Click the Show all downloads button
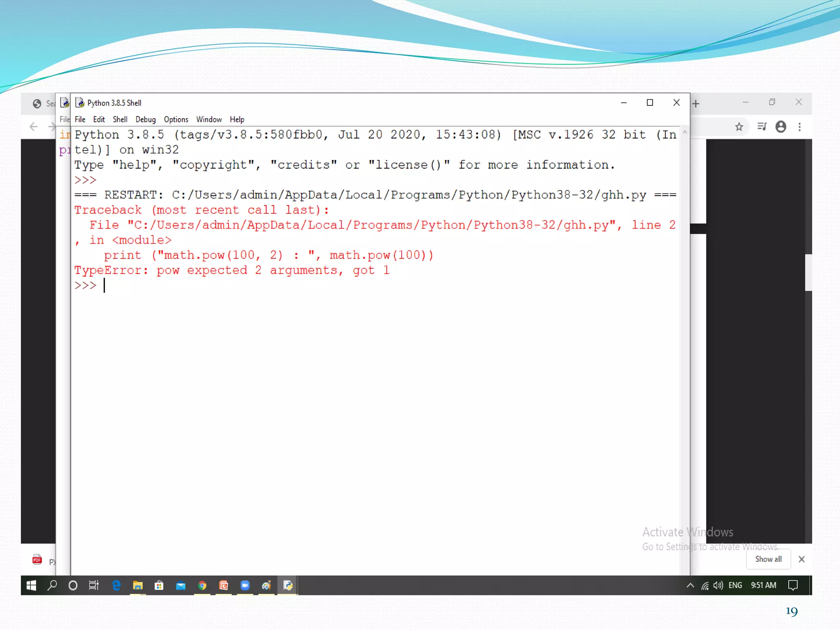This screenshot has height=630, width=840. [x=768, y=559]
